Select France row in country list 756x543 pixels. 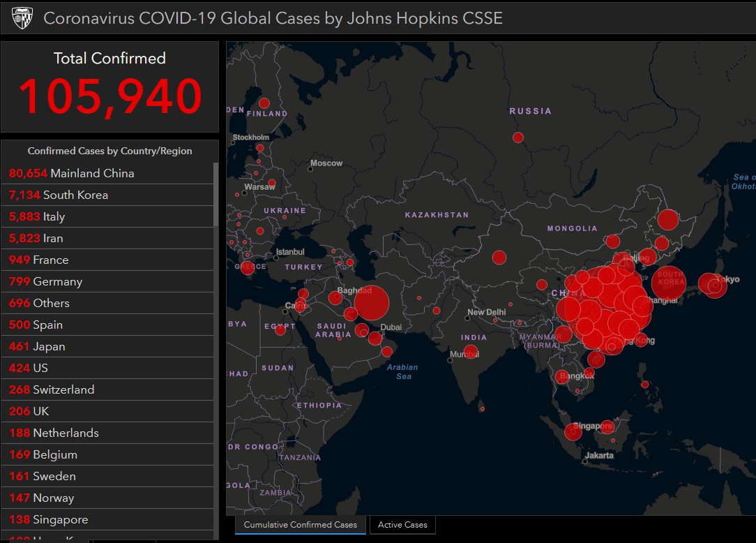pyautogui.click(x=107, y=260)
